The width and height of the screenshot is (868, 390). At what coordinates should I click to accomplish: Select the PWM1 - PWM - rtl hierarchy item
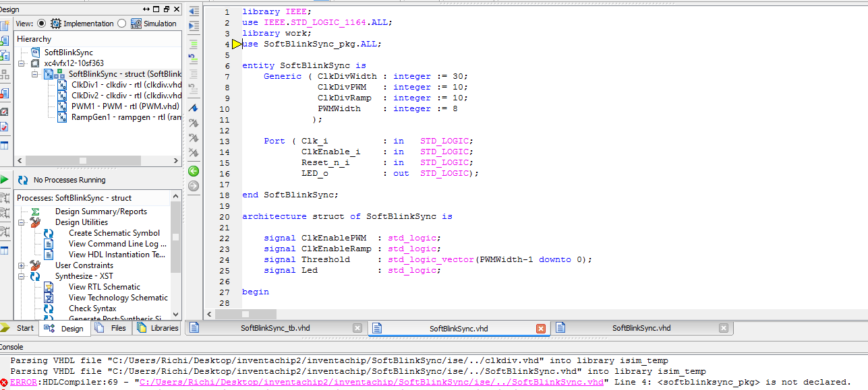tap(125, 106)
